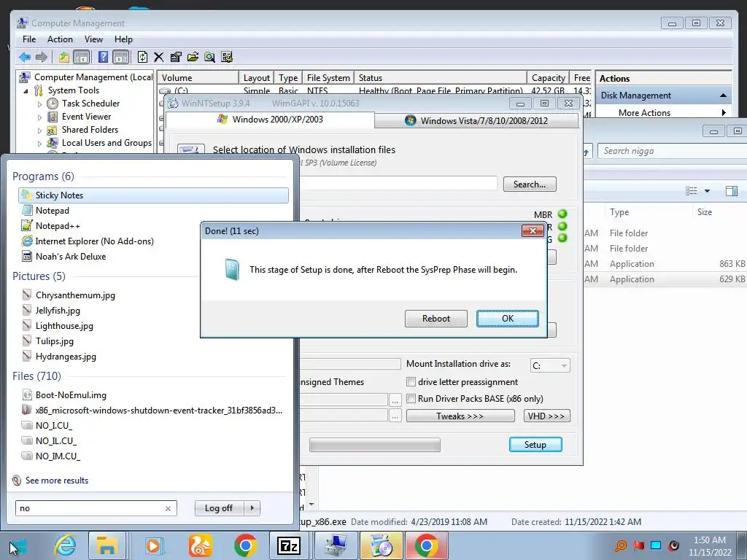Open the Log off arrow submenu
The image size is (747, 560).
[252, 508]
